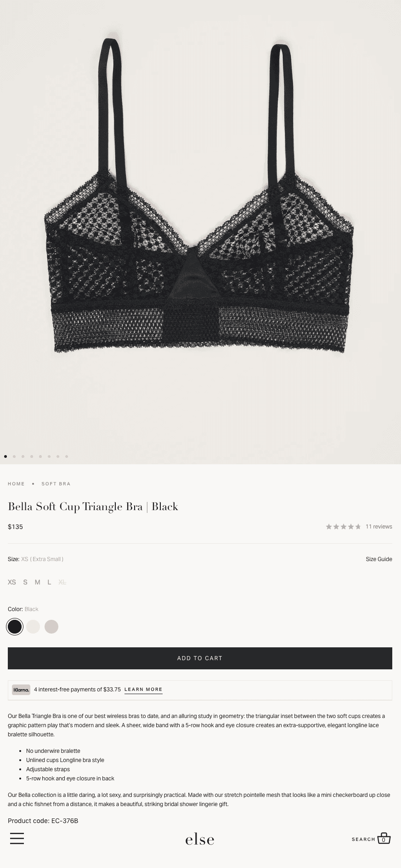Open the hamburger navigation menu
This screenshot has width=401, height=868.
tap(17, 839)
